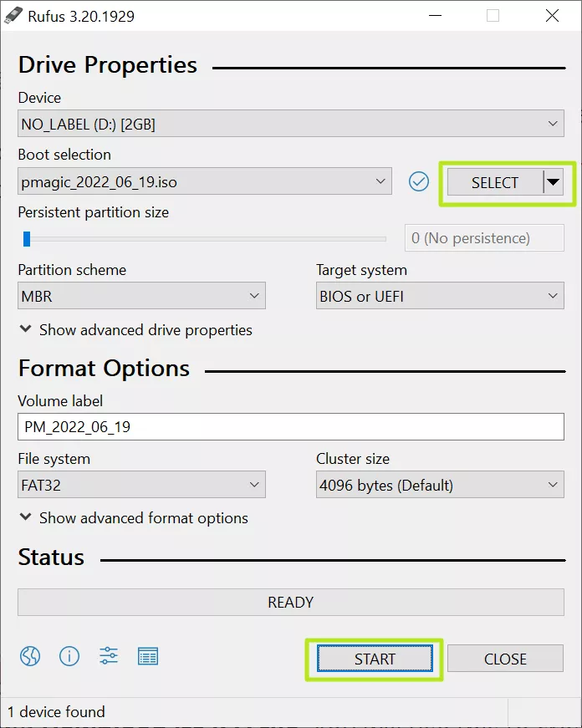Expand Show advanced drive properties
This screenshot has height=728, width=582.
click(136, 330)
